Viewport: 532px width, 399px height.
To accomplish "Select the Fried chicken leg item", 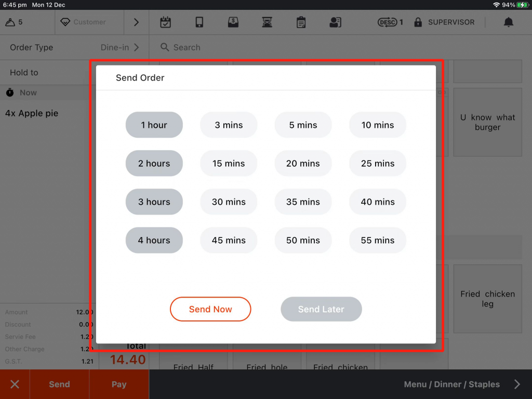I will [x=487, y=299].
